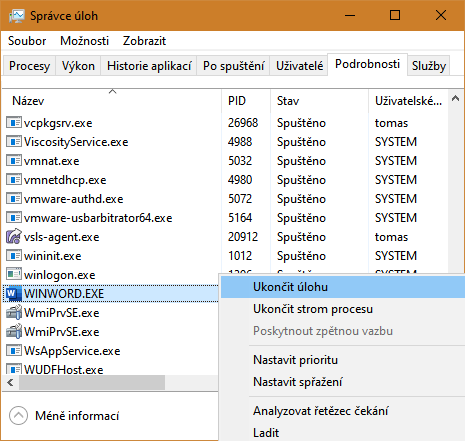This screenshot has height=441, width=465.
Task: Click Méně informací to collapse view
Action: click(64, 416)
